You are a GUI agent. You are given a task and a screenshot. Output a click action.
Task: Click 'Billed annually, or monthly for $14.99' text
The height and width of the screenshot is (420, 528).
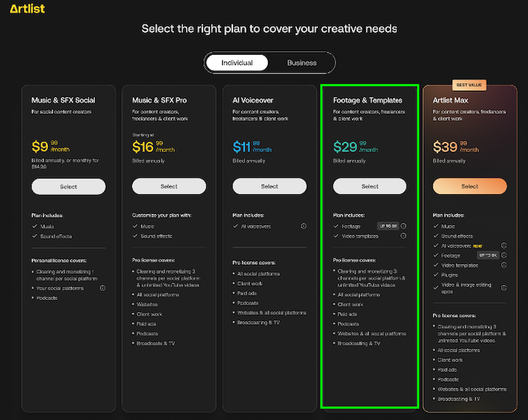[65, 163]
